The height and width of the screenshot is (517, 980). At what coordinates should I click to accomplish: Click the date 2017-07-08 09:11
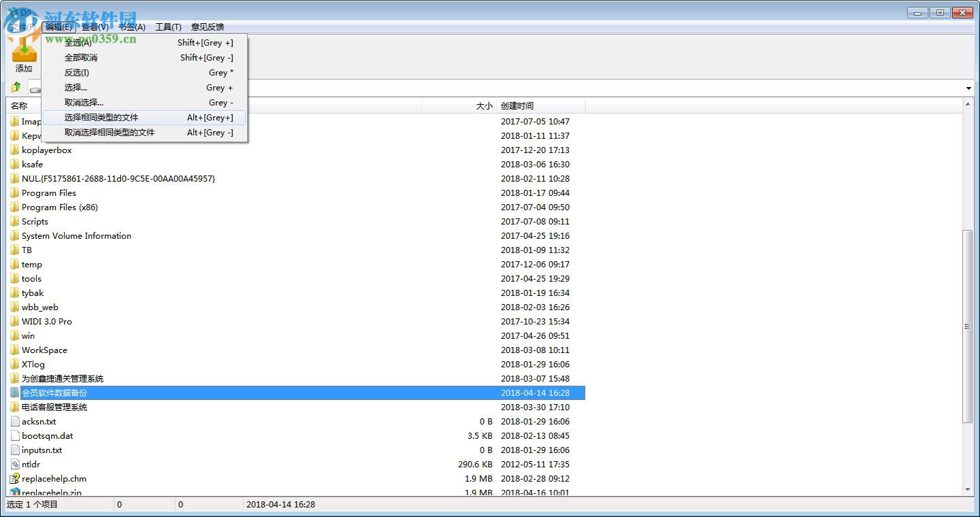[x=535, y=221]
